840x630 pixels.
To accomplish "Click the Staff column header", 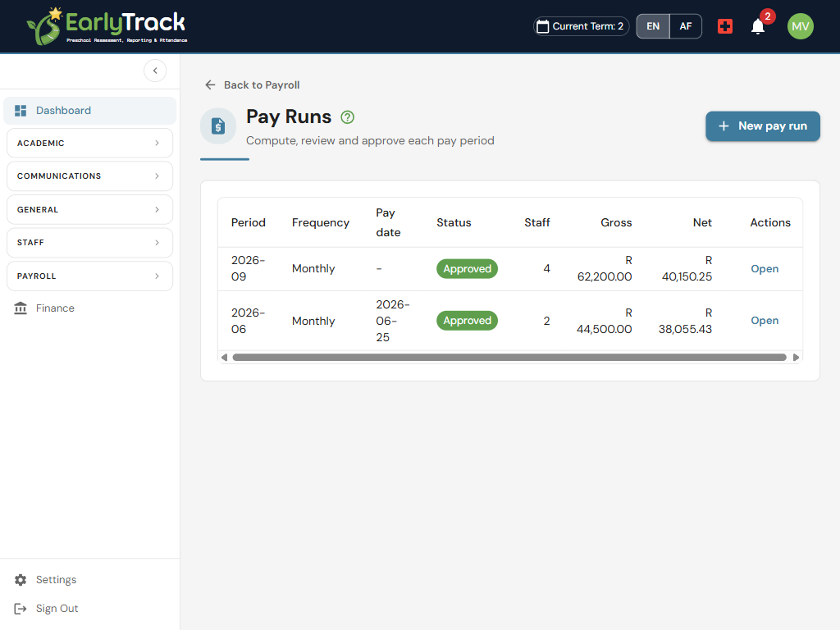I will pyautogui.click(x=536, y=222).
